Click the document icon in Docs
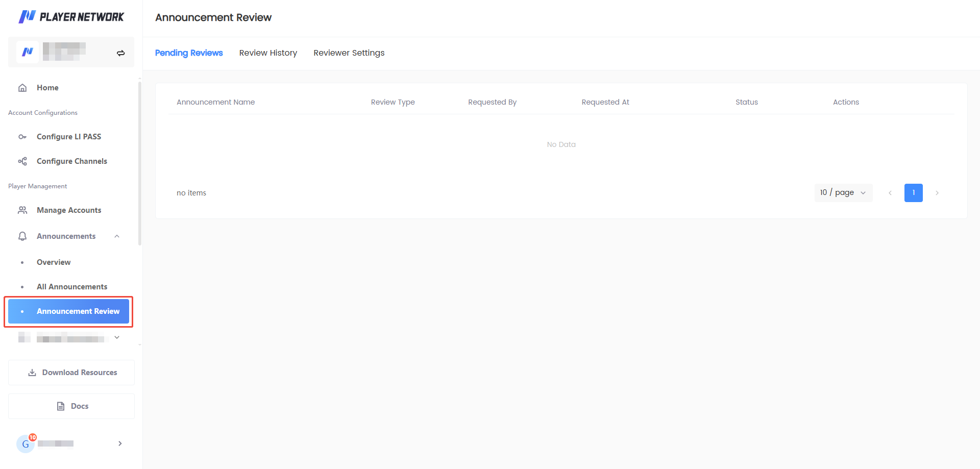The height and width of the screenshot is (469, 980). pos(61,406)
